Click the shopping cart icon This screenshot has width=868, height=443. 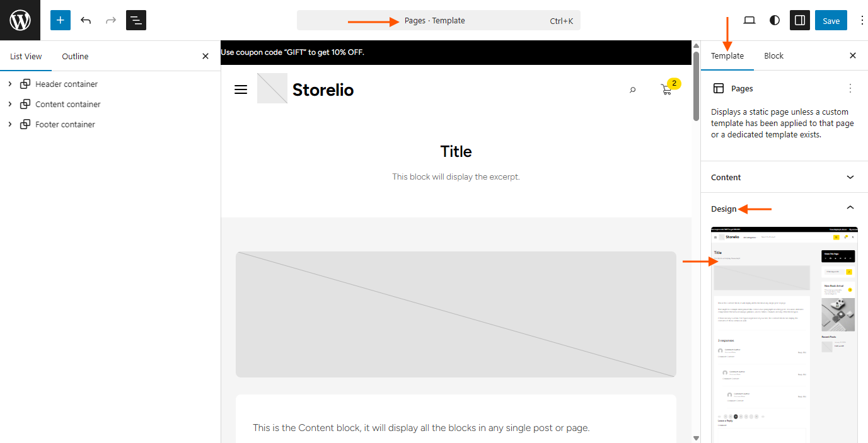tap(666, 89)
